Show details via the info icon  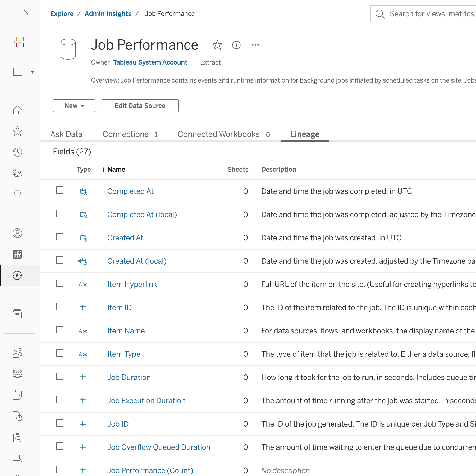(x=236, y=45)
